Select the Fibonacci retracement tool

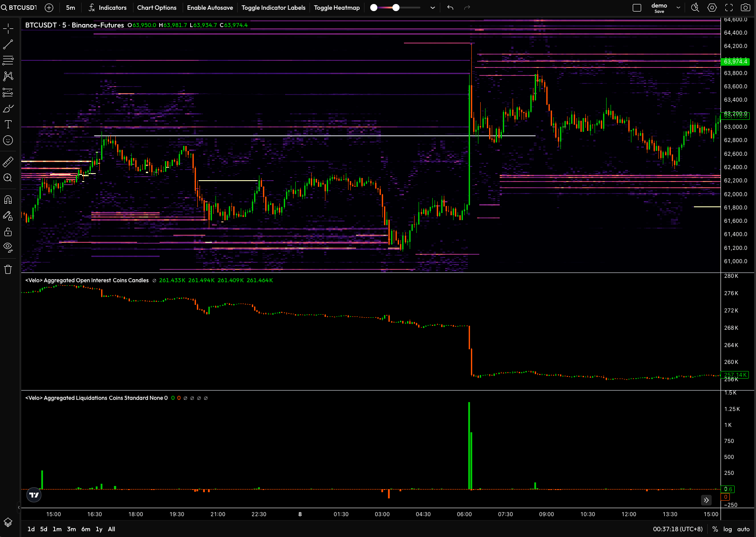point(8,60)
